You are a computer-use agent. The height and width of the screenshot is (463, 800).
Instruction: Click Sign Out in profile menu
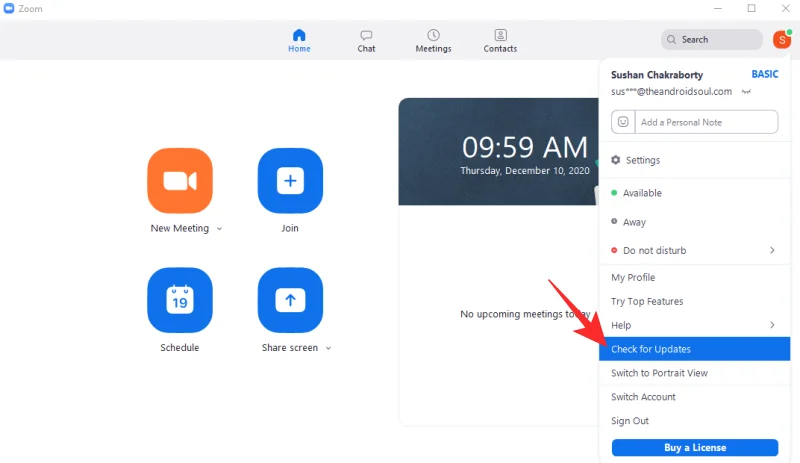coord(630,421)
